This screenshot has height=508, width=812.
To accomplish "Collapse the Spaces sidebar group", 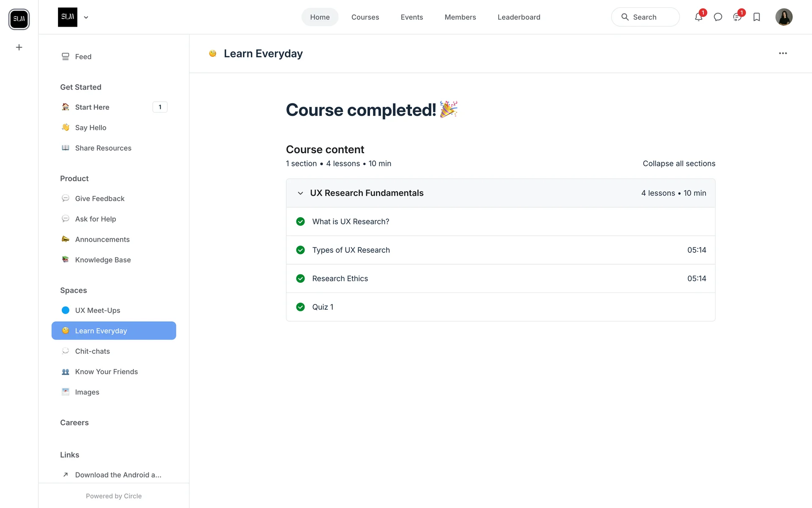I will tap(74, 290).
